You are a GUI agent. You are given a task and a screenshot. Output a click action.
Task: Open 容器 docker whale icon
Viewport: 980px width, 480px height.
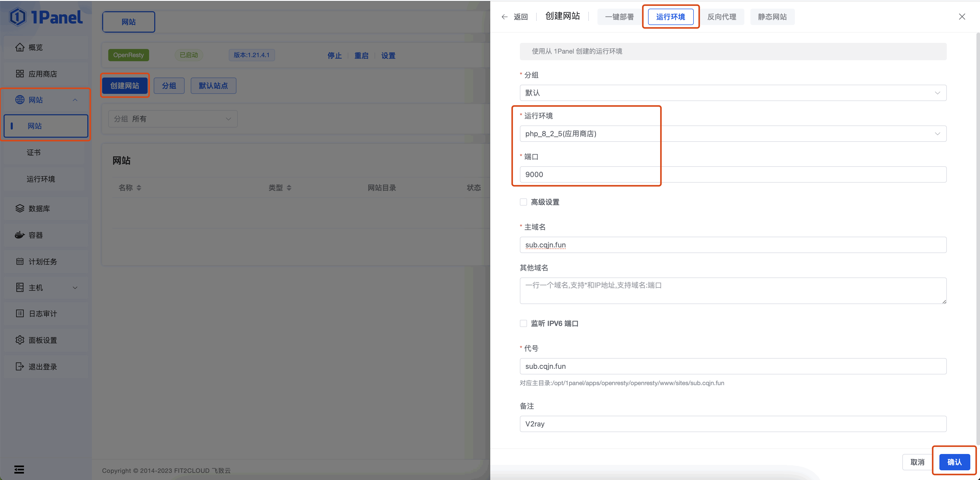click(20, 235)
